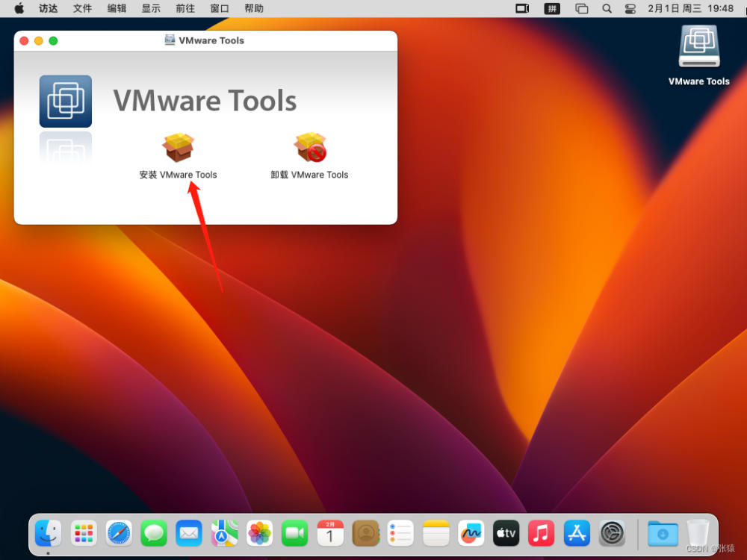This screenshot has width=747, height=560.
Task: Open the 显示 menu
Action: click(x=151, y=8)
